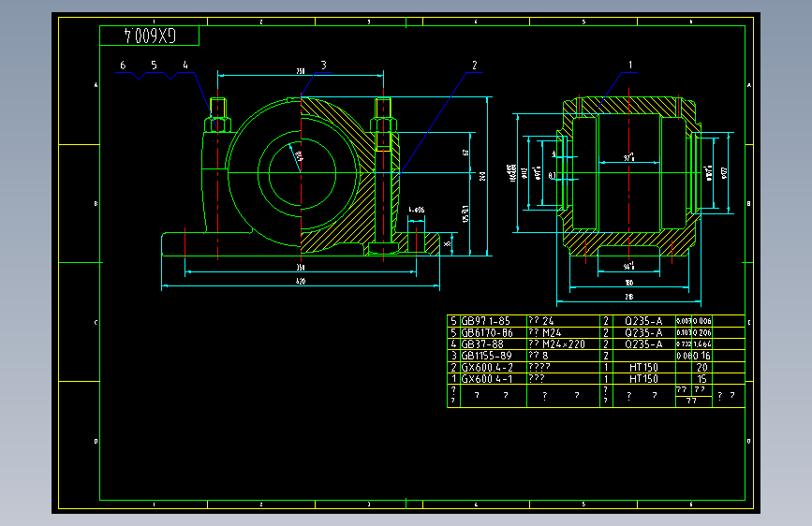Click weight value 15 in the table
This screenshot has width=812, height=526.
click(701, 378)
